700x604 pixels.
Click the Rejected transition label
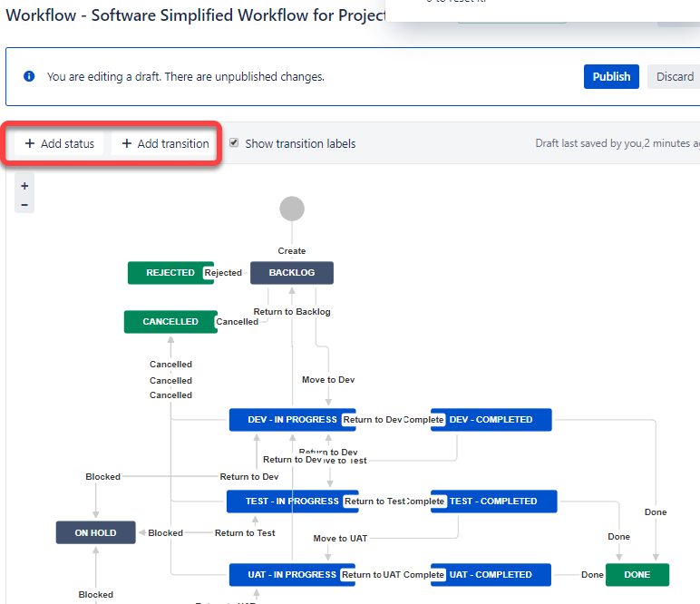pyautogui.click(x=223, y=273)
